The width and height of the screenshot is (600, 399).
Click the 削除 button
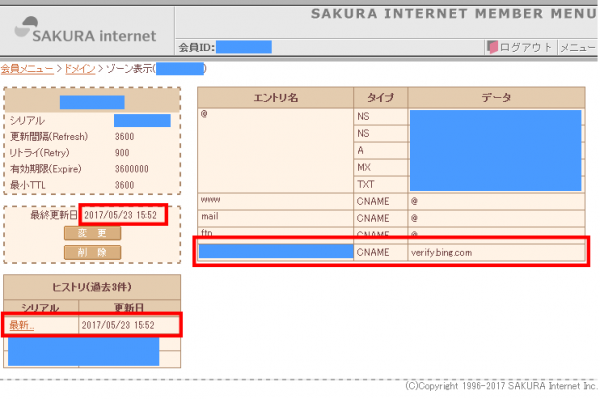click(x=92, y=252)
